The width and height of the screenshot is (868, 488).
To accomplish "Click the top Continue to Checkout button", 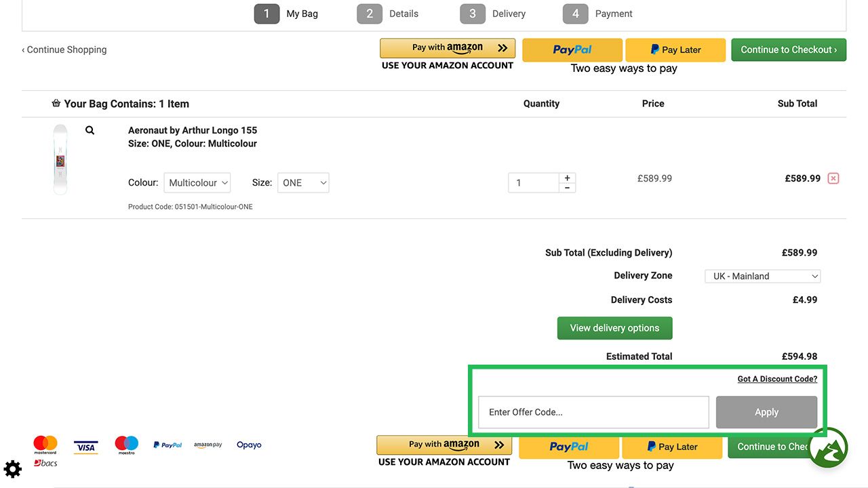I will point(789,49).
